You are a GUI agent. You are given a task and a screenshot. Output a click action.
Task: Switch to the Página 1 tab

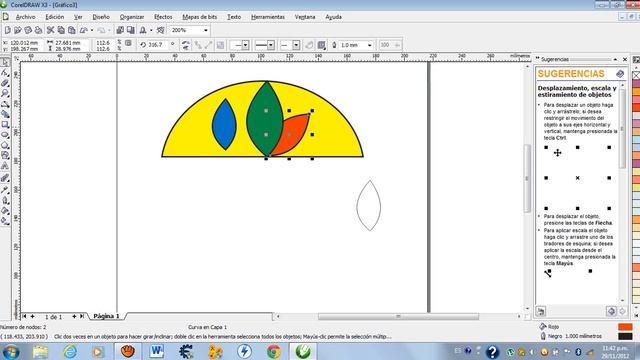point(106,316)
